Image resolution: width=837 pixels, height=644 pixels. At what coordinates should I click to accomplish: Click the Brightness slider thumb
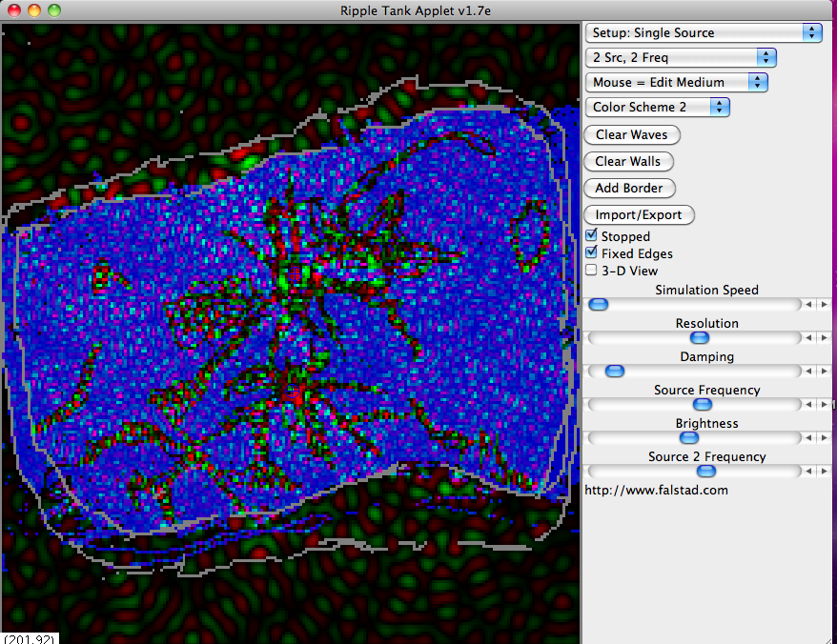(x=688, y=438)
